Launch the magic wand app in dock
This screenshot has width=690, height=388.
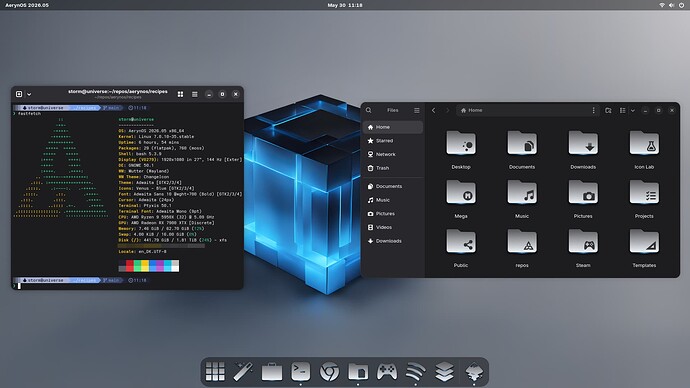click(x=243, y=372)
